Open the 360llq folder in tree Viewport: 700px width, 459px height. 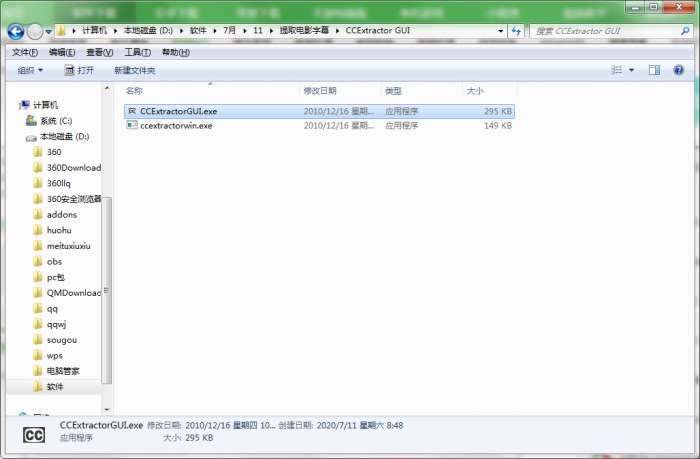click(58, 183)
